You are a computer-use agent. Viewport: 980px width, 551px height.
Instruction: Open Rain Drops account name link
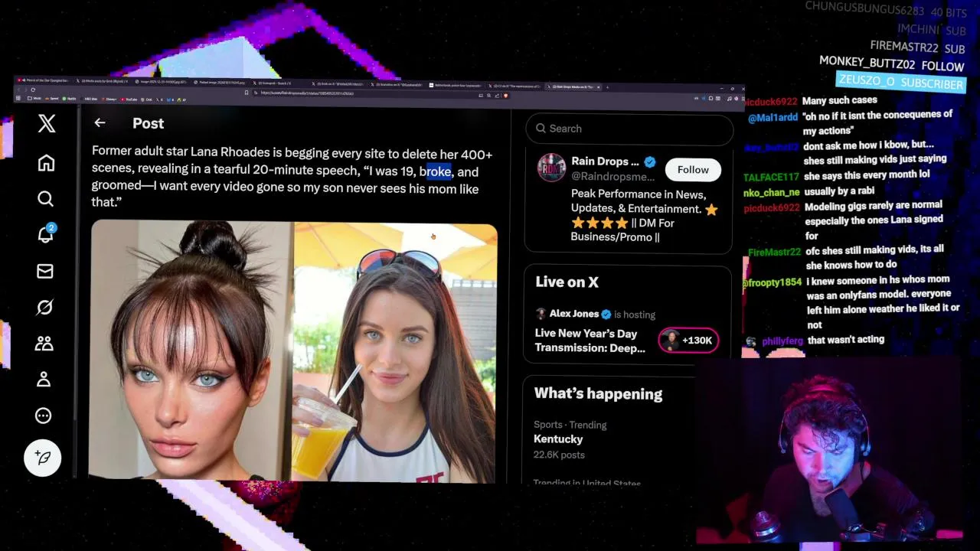[605, 161]
